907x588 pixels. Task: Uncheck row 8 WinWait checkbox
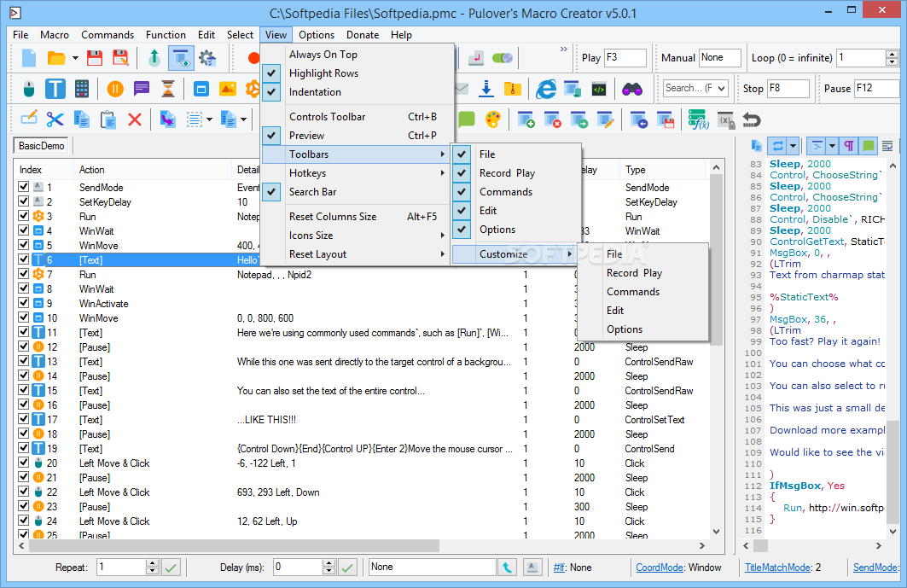pyautogui.click(x=23, y=288)
